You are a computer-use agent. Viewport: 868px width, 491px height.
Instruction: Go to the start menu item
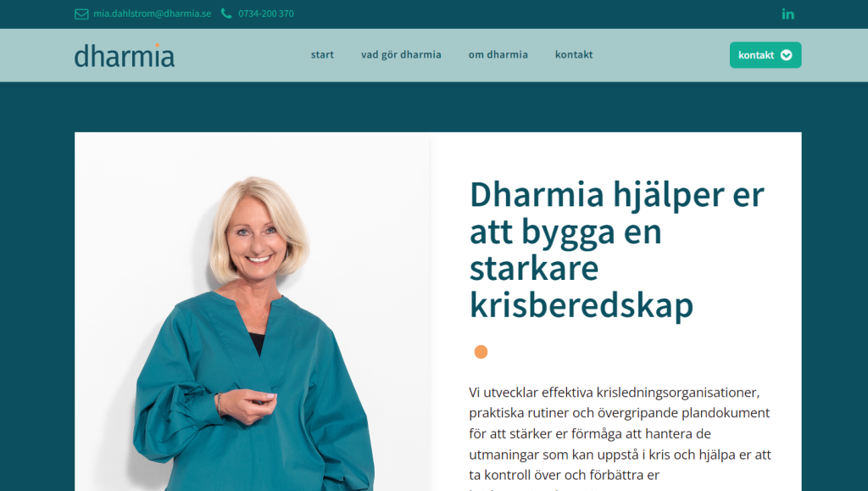pos(322,54)
